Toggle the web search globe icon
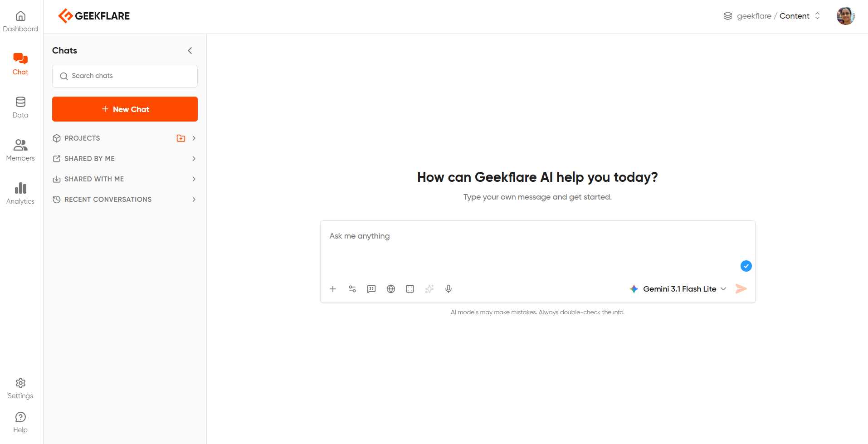The image size is (868, 444). point(391,289)
